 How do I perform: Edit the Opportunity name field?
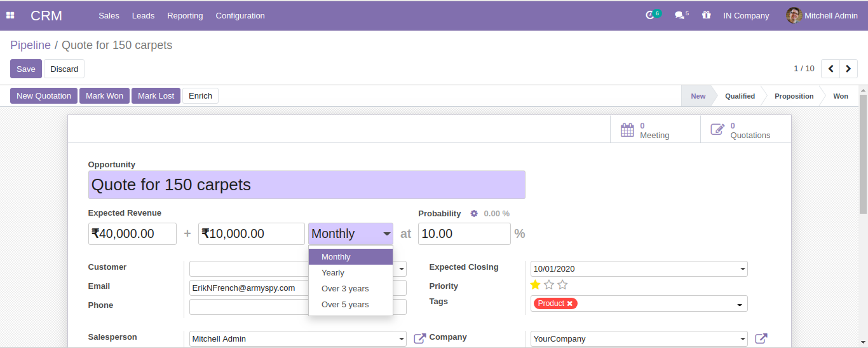[306, 184]
